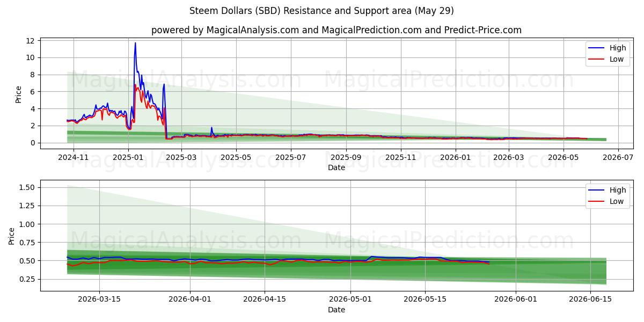Click the '6' price tick on the top chart
Image resolution: width=644 pixels, height=322 pixels.
point(33,92)
